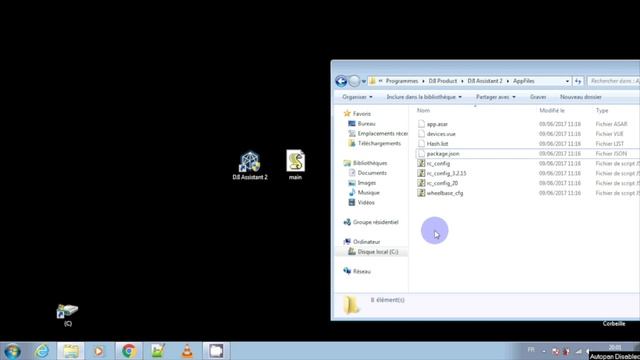
Task: Open Inclure dans la bibliothèque menu
Action: [424, 97]
